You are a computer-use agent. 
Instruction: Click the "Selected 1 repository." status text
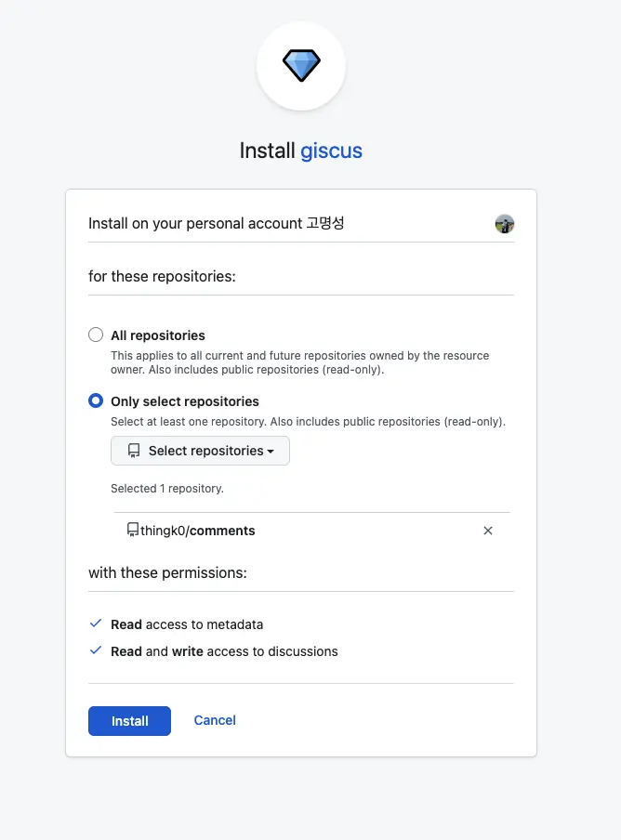[167, 488]
